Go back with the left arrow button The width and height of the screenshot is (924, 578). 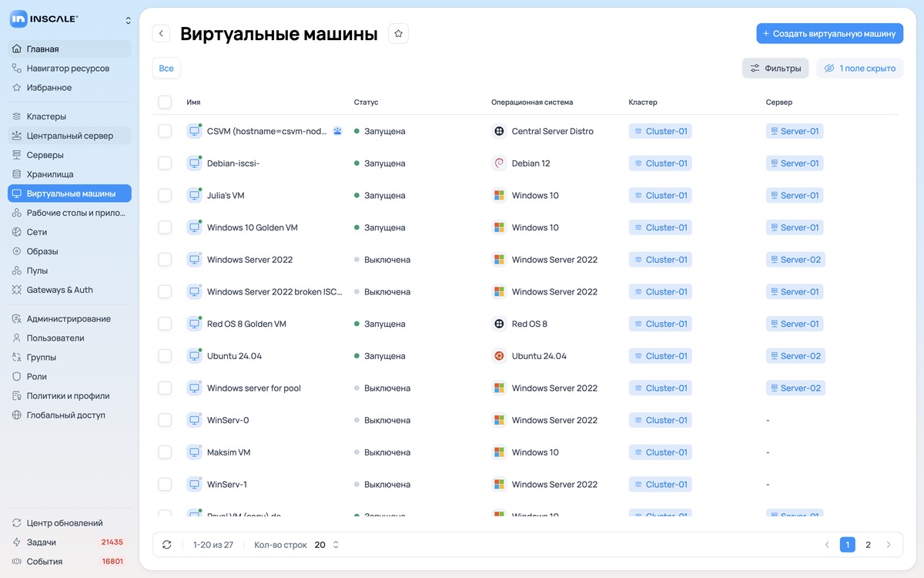coord(161,33)
